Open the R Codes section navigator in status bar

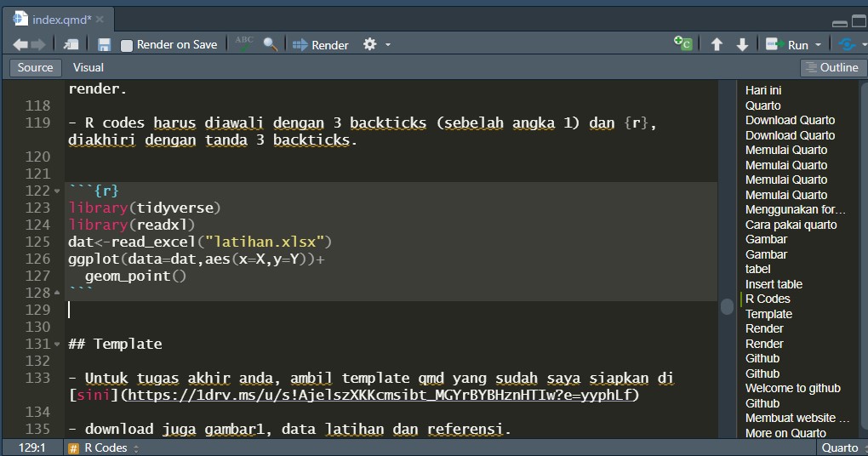click(x=106, y=447)
